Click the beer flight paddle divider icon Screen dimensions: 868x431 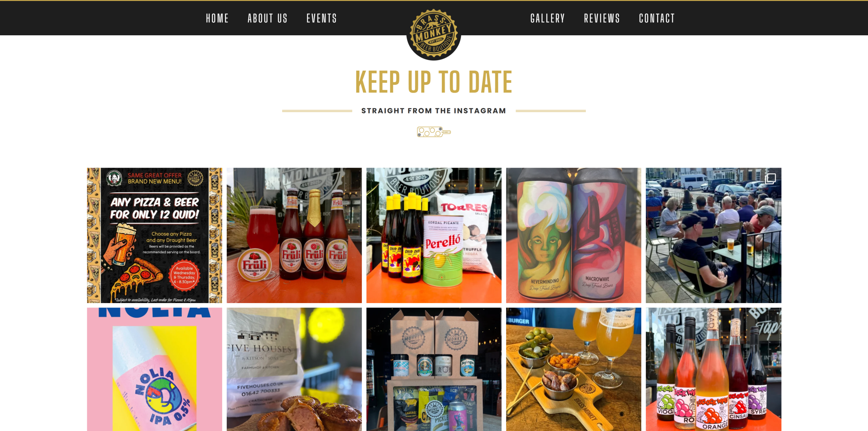(434, 132)
